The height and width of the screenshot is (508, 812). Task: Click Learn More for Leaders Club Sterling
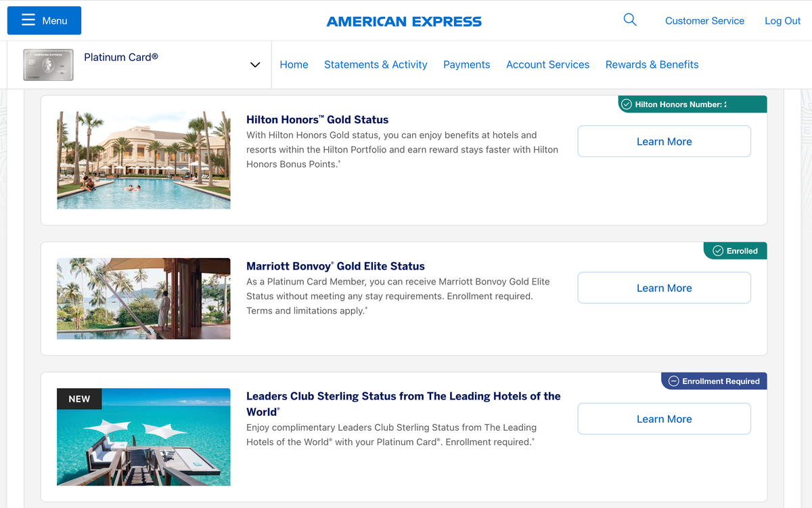coord(664,419)
